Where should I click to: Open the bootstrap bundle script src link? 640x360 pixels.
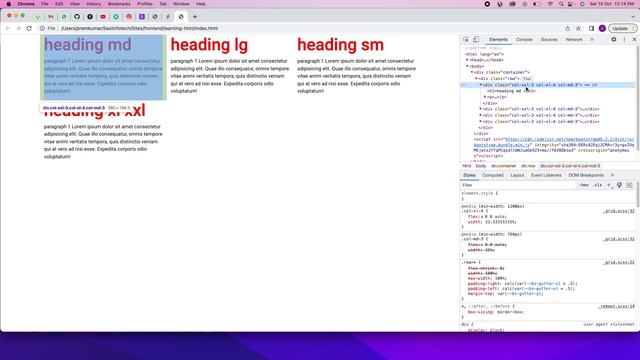click(553, 142)
